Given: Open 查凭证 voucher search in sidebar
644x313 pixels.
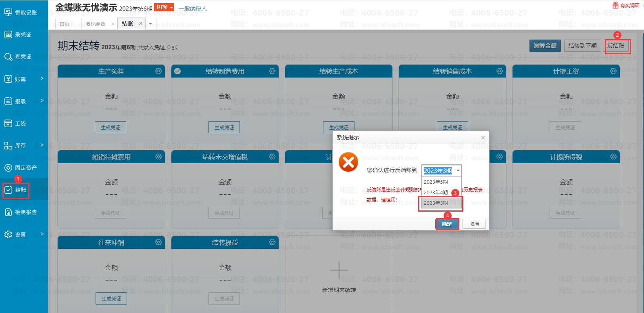Looking at the screenshot, I should pyautogui.click(x=8, y=57).
